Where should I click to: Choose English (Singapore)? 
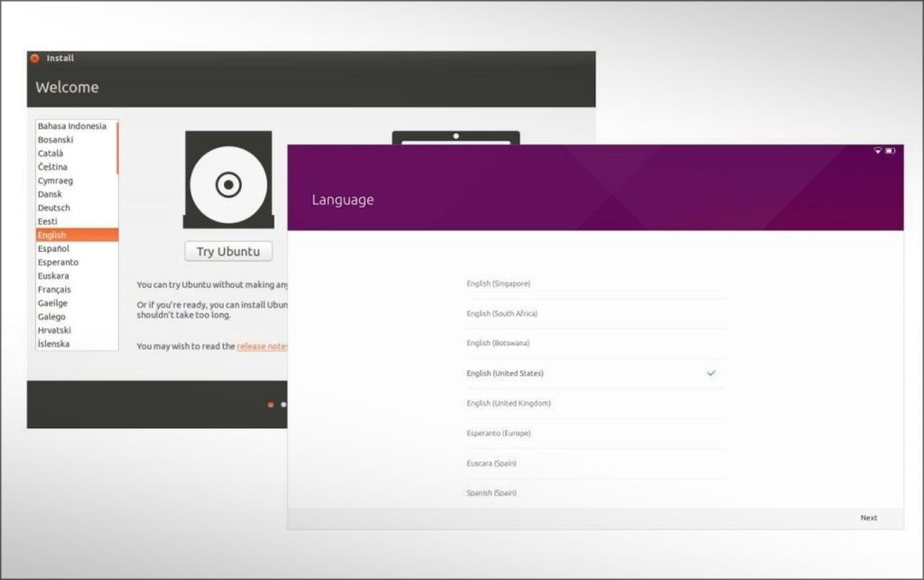click(x=595, y=284)
